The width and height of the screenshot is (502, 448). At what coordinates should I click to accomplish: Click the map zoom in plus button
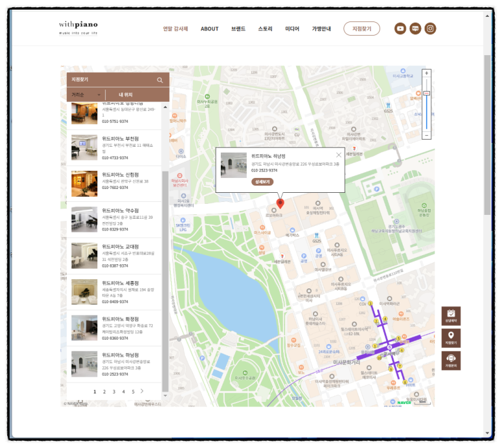pyautogui.click(x=427, y=73)
